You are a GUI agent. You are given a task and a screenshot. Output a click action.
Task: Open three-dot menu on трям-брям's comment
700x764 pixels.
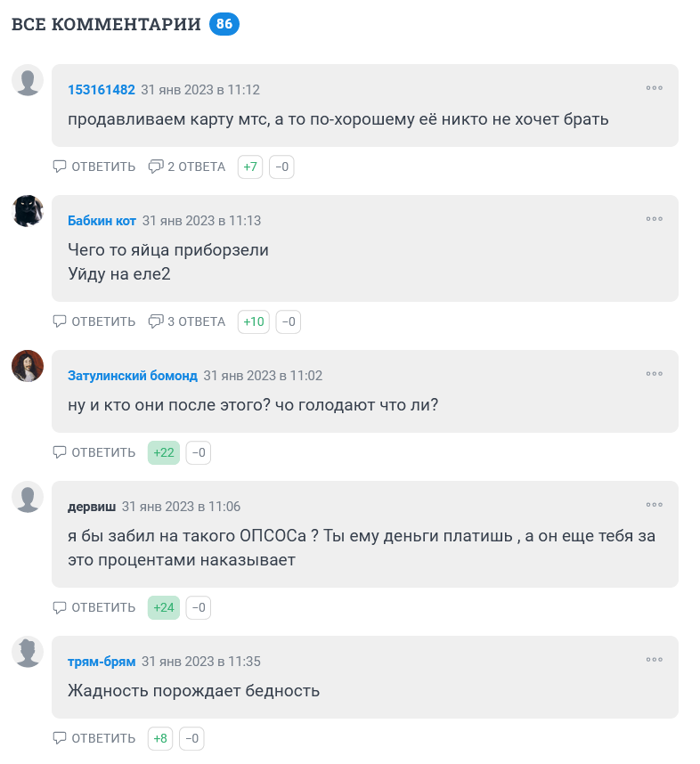[x=654, y=660]
